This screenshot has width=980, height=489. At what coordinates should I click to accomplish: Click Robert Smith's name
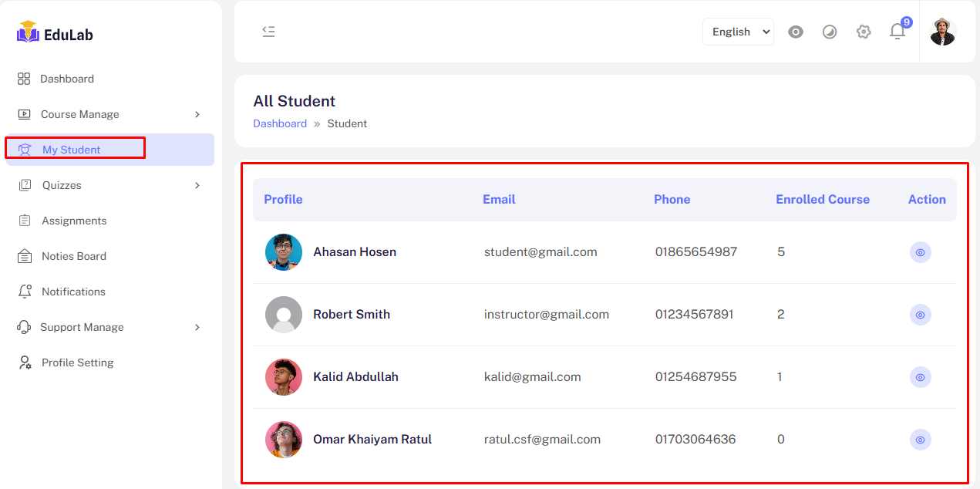click(x=352, y=315)
